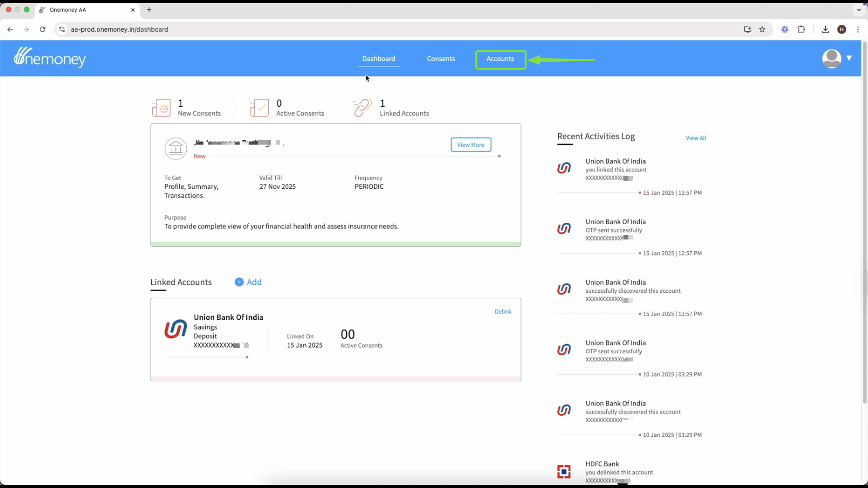Image resolution: width=868 pixels, height=488 pixels.
Task: Click the New Consents icon
Action: coord(160,108)
